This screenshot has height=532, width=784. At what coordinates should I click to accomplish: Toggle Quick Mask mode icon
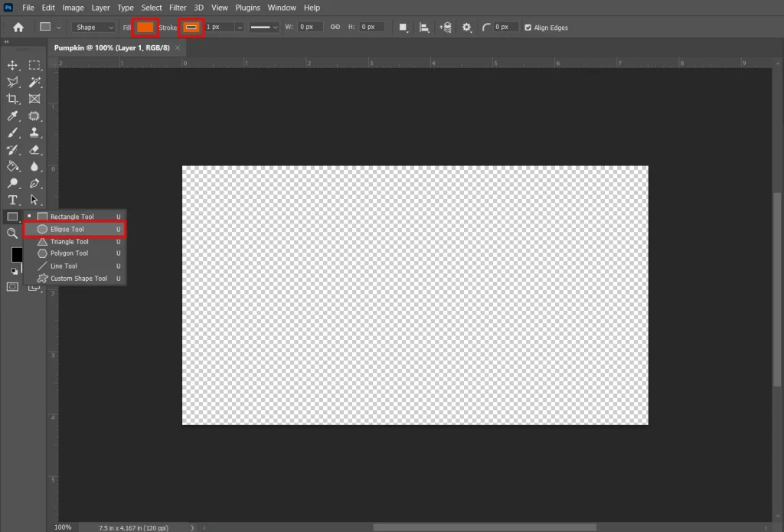(12, 287)
